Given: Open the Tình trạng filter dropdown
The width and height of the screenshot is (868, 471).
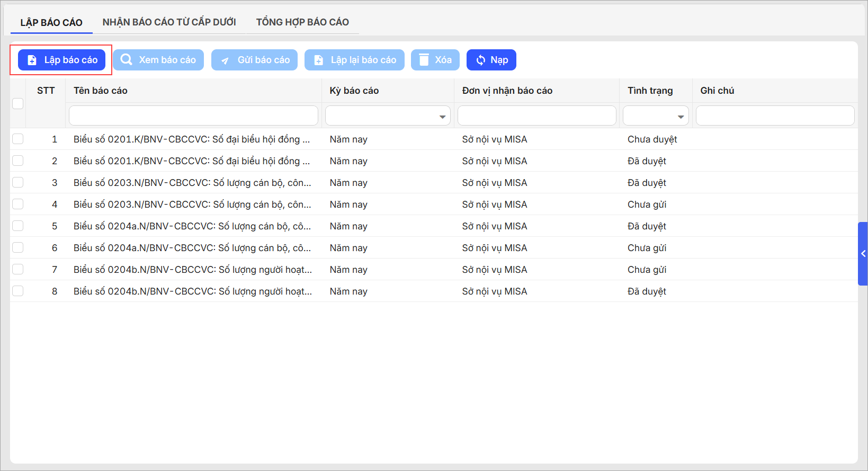Looking at the screenshot, I should (x=680, y=117).
